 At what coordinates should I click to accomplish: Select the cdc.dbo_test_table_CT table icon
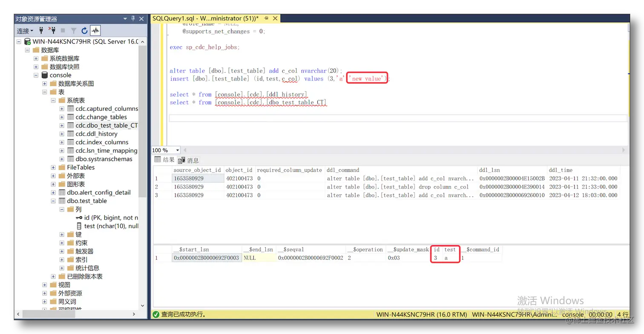pyautogui.click(x=71, y=125)
